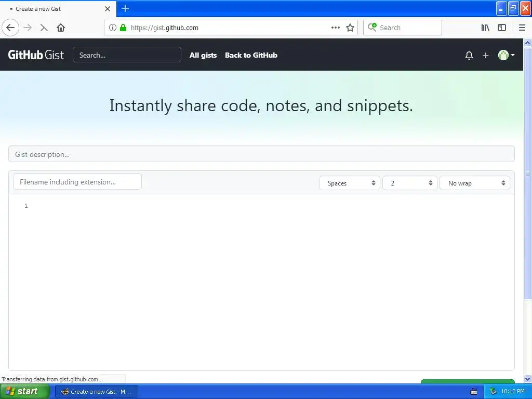Image resolution: width=532 pixels, height=399 pixels.
Task: Click the forward navigation arrow
Action: (x=28, y=28)
